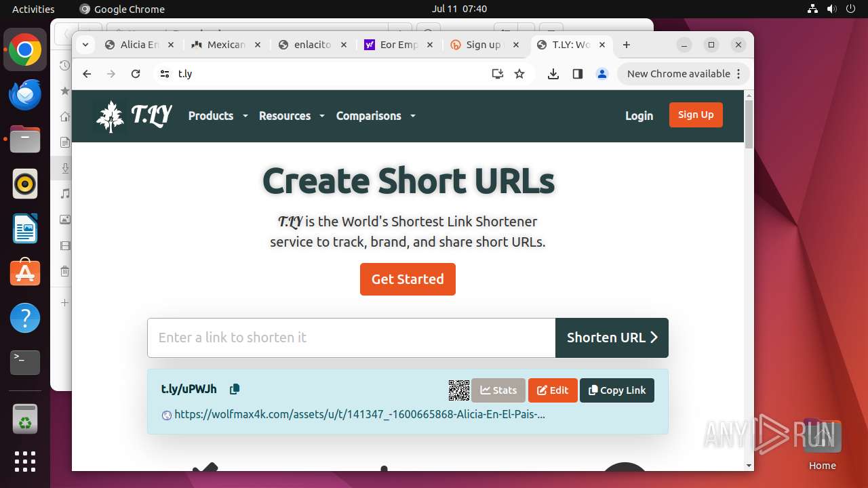Open the QR code icon for short link
Image resolution: width=868 pixels, height=488 pixels.
[x=459, y=390]
